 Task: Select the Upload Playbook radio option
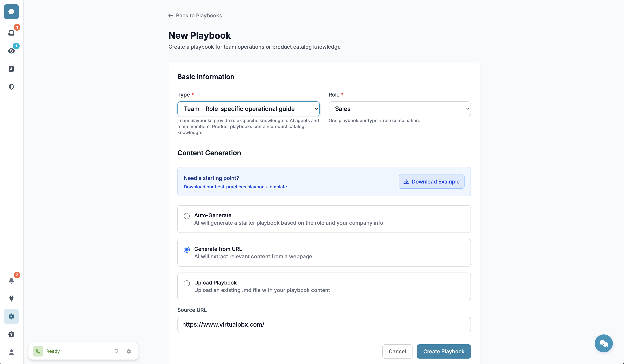point(187,283)
